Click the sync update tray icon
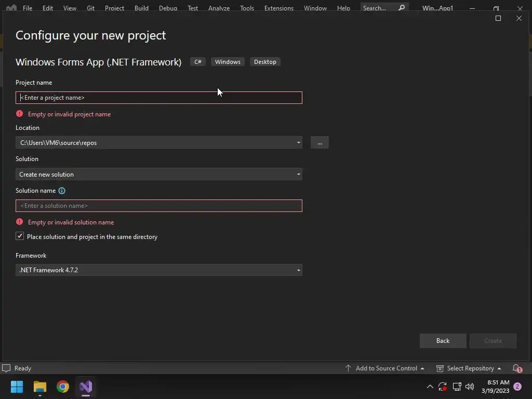Image resolution: width=532 pixels, height=399 pixels. 443,387
